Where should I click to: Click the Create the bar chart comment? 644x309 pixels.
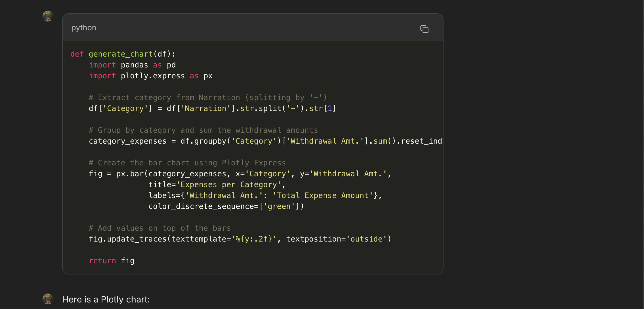pyautogui.click(x=187, y=163)
